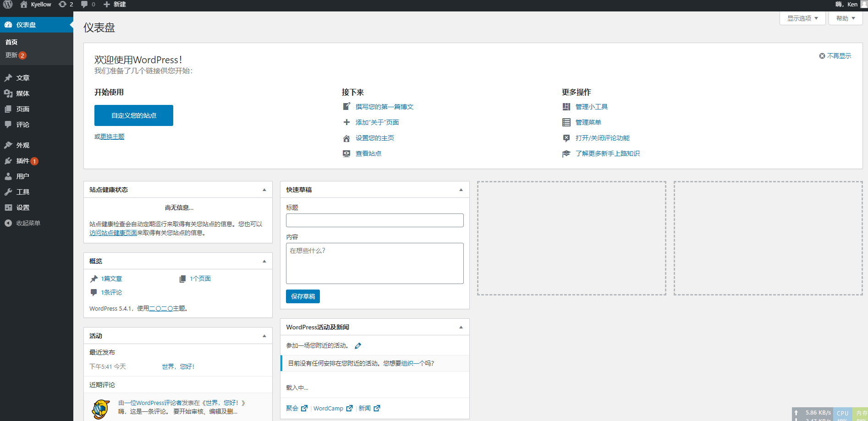Click the comment-toggle icon beside 打开/关闭评论功能

(x=566, y=138)
